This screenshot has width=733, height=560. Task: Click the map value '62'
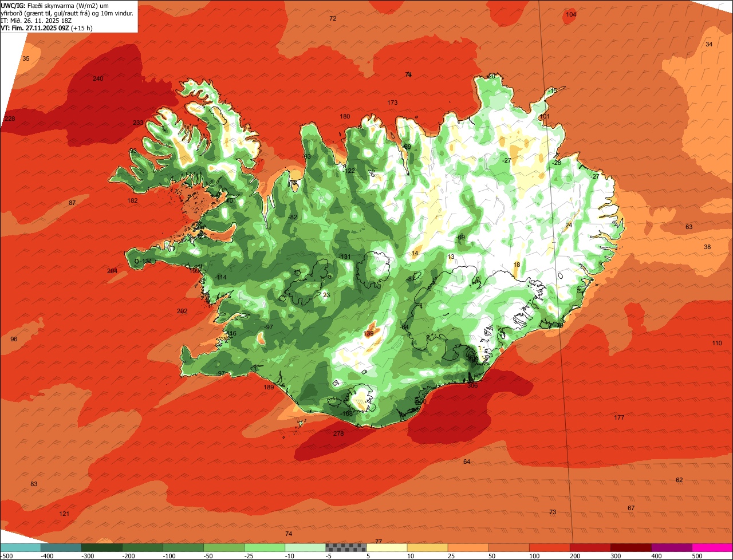pyautogui.click(x=679, y=480)
